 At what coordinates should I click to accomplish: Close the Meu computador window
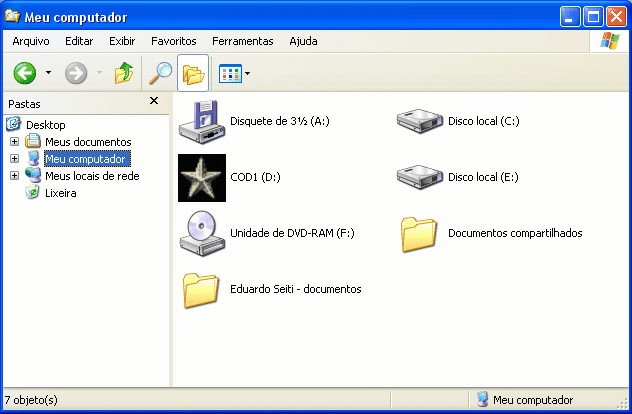click(x=617, y=17)
